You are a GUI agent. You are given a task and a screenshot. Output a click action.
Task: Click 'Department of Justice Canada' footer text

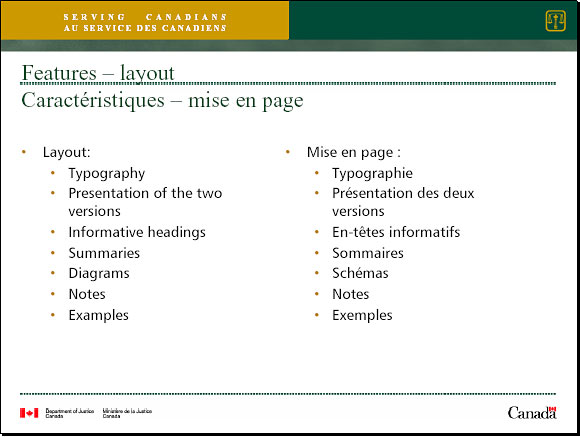point(70,413)
